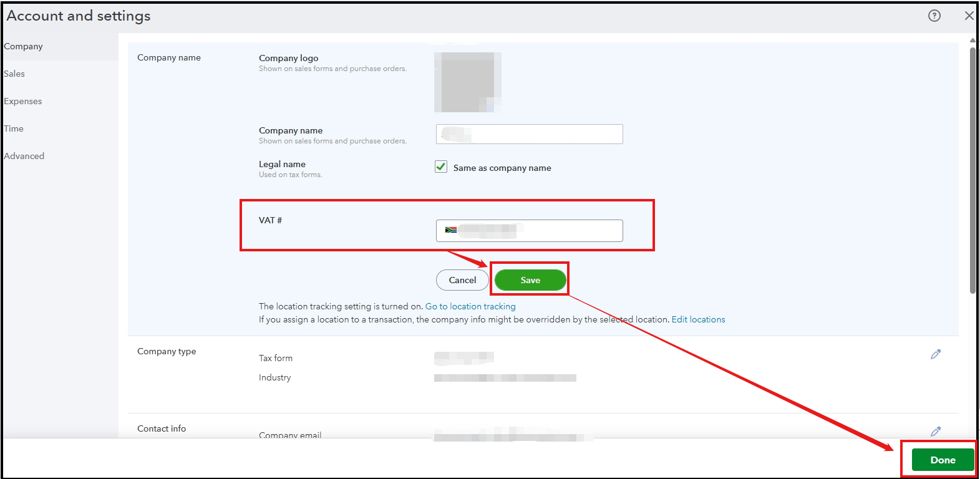
Task: Click the green Done button
Action: [943, 460]
